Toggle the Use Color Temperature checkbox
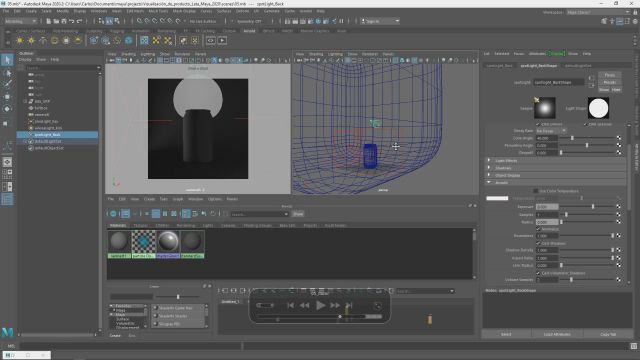 coord(536,191)
